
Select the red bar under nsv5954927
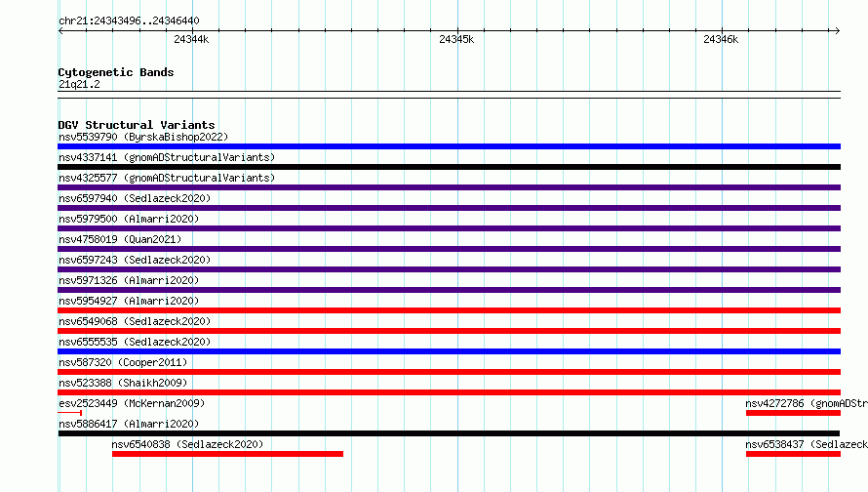pos(449,310)
